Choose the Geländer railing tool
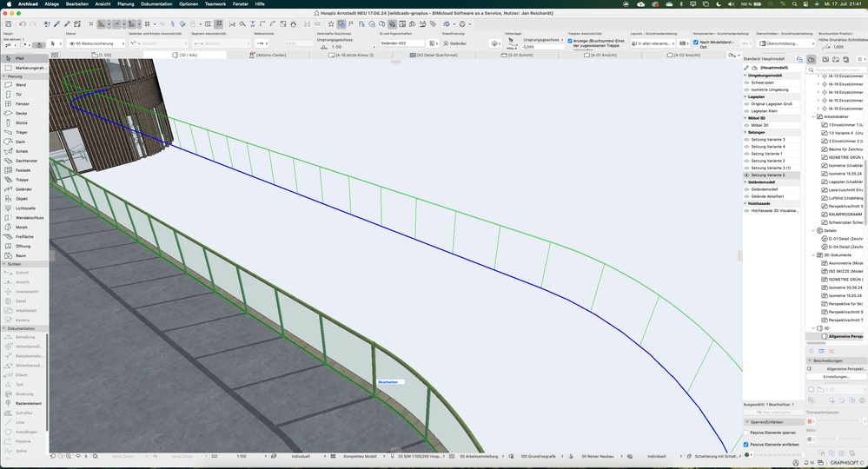Viewport: 868px width, 469px height. click(x=23, y=188)
